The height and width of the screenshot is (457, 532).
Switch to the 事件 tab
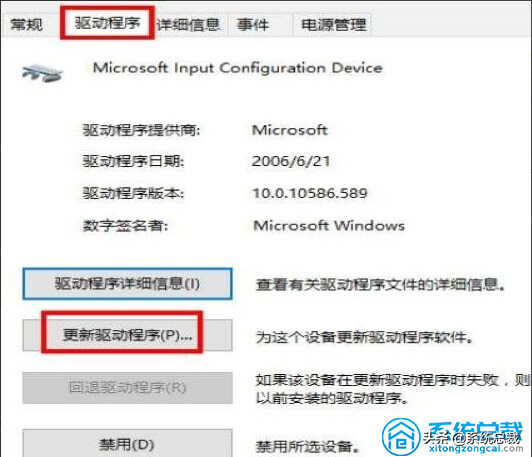click(253, 24)
